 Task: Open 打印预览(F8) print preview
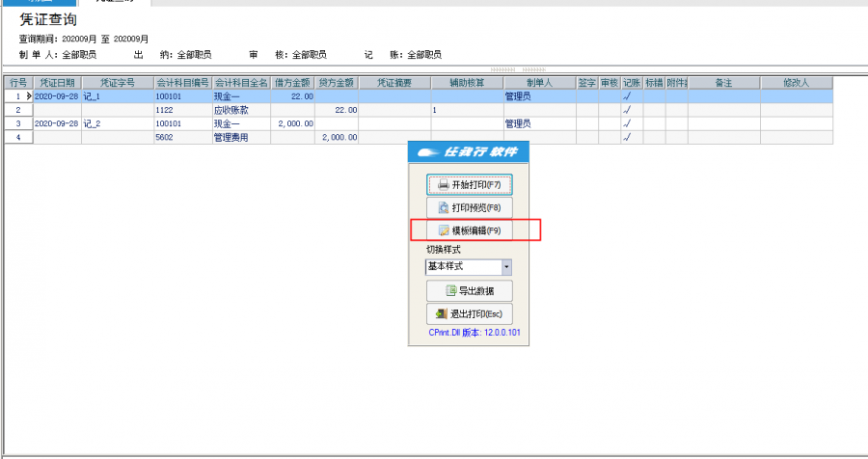point(470,207)
